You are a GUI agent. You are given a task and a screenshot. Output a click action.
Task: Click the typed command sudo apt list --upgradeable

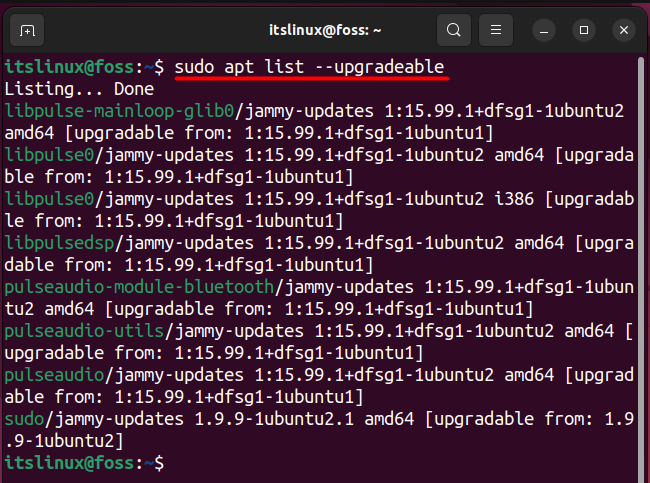pyautogui.click(x=309, y=67)
